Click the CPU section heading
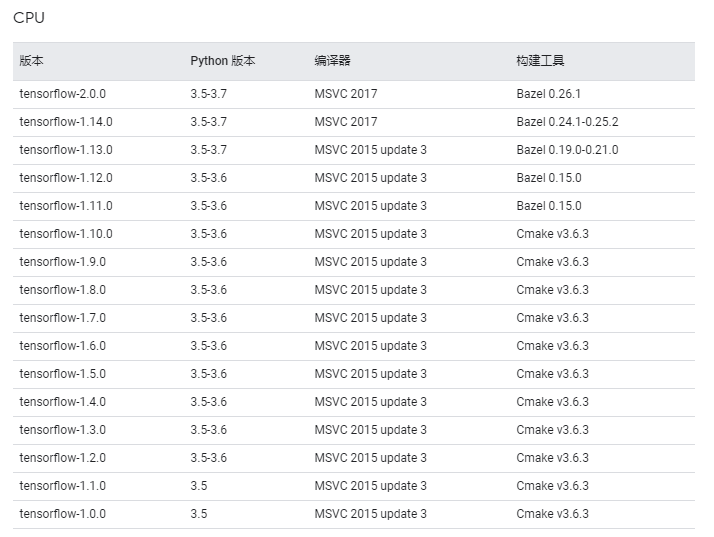 (29, 18)
